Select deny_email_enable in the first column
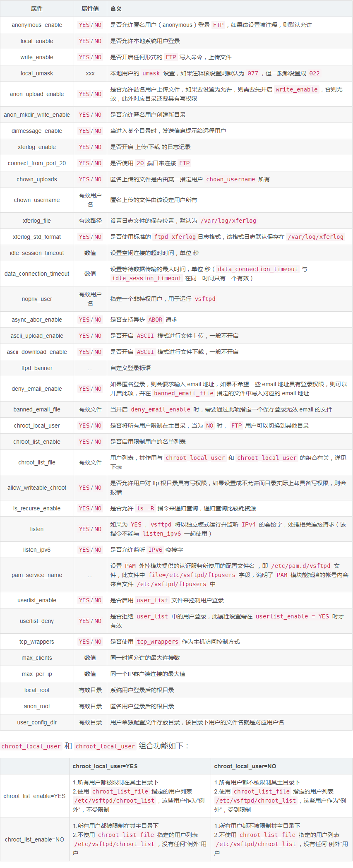This screenshot has width=353, height=868. 37,389
